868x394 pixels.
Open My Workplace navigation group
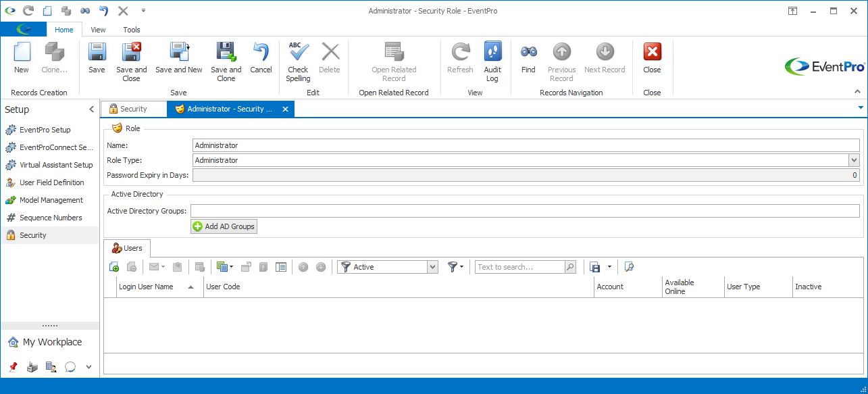point(50,342)
